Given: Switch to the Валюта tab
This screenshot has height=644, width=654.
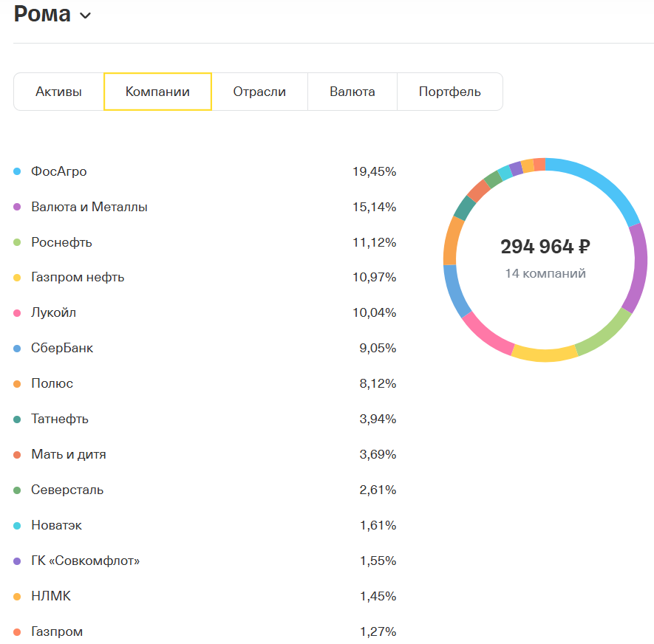Looking at the screenshot, I should (x=352, y=91).
